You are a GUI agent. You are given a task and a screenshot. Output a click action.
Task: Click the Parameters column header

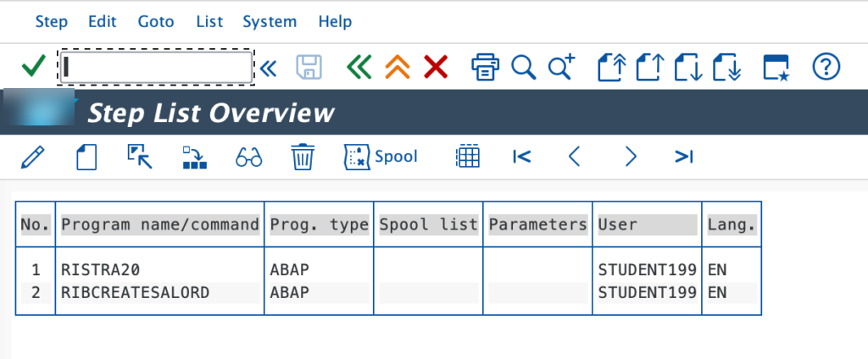(x=537, y=224)
